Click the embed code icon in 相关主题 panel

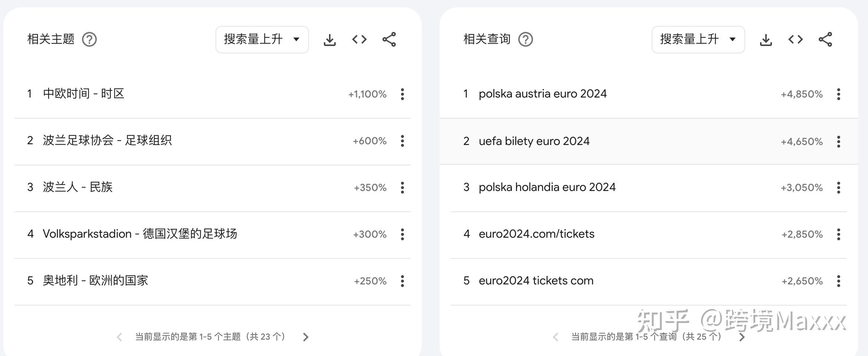(x=359, y=39)
